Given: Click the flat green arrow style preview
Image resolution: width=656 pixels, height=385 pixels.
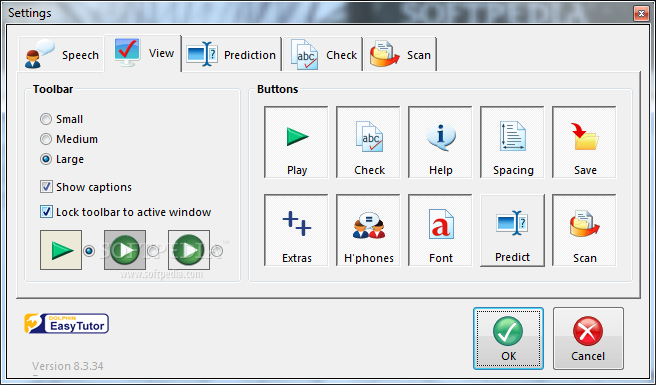Looking at the screenshot, I should [61, 250].
